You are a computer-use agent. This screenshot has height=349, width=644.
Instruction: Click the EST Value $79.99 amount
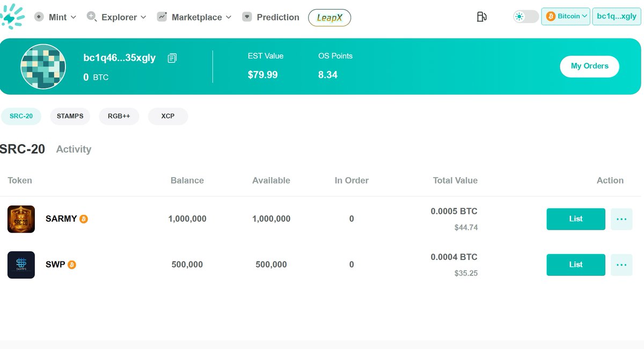pyautogui.click(x=263, y=75)
